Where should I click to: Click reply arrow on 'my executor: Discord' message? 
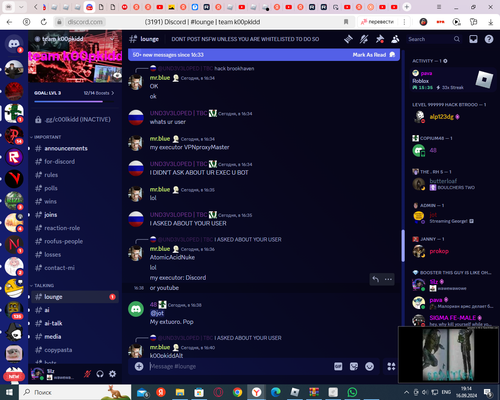coord(376,279)
